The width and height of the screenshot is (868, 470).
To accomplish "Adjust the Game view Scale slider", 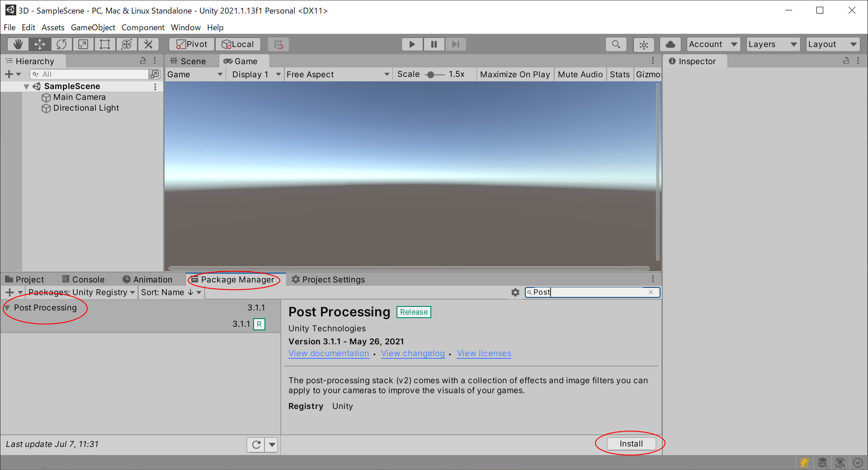I will click(434, 75).
